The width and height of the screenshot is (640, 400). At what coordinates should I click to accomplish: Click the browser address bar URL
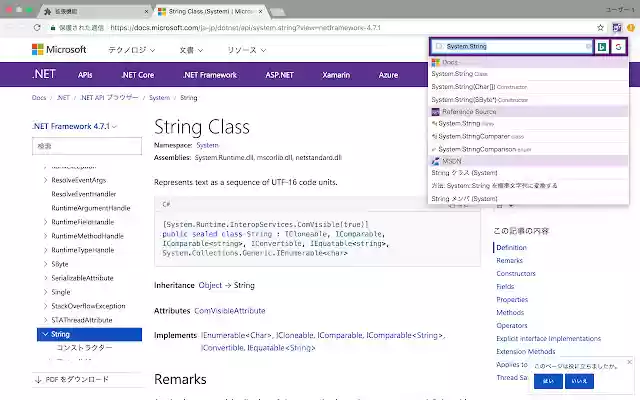245,28
